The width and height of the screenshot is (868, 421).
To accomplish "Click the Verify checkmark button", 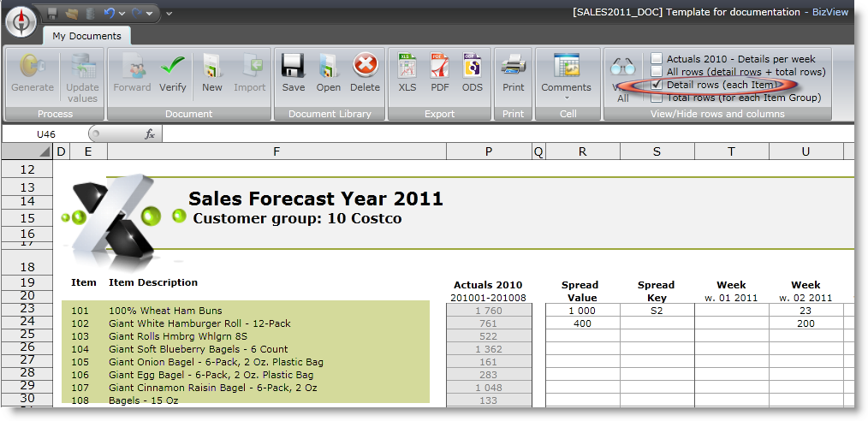I will coord(173,73).
